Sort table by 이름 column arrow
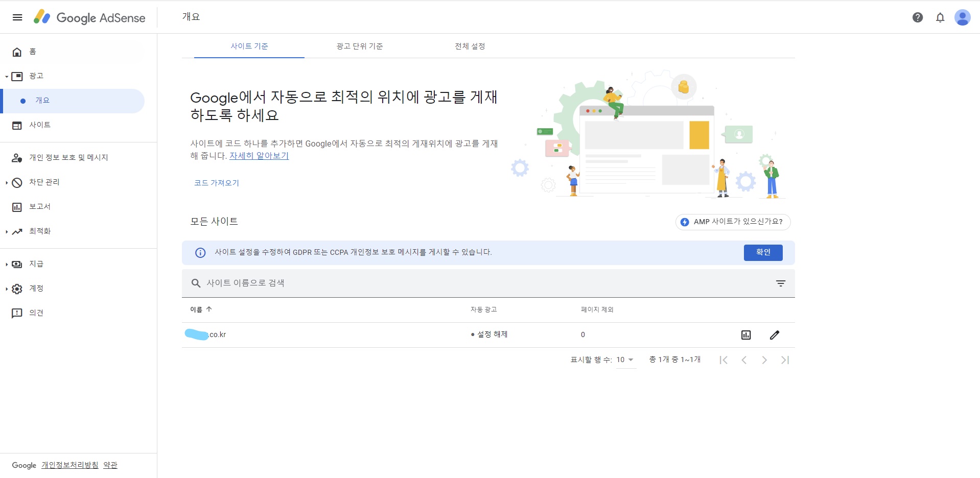Screen dimensions: 980x478 [x=209, y=309]
